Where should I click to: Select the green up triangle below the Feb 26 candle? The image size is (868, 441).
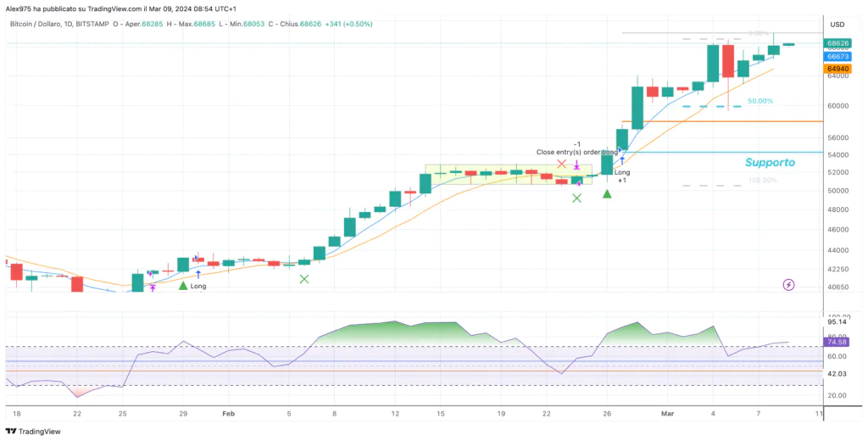[607, 194]
